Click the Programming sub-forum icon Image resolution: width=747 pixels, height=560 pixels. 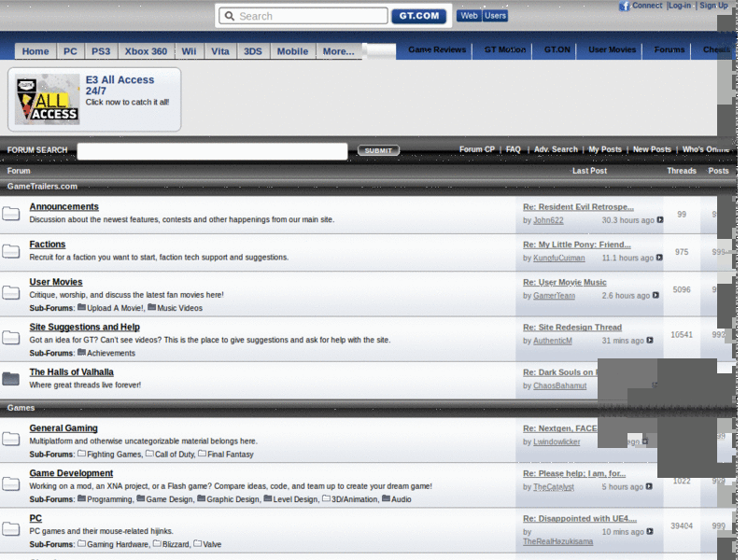(x=81, y=498)
